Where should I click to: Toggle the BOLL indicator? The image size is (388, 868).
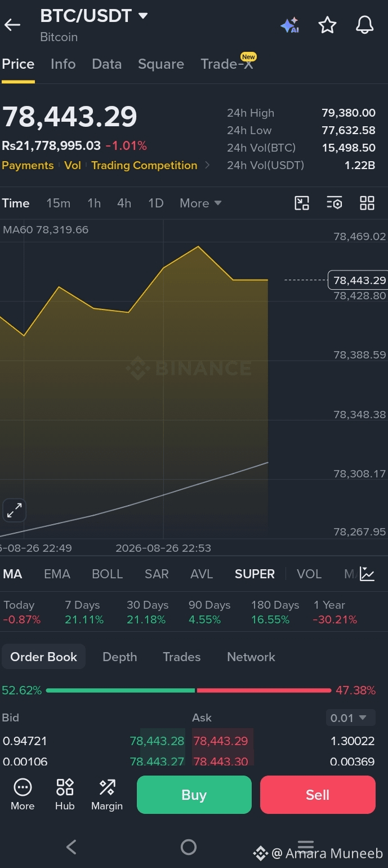107,574
